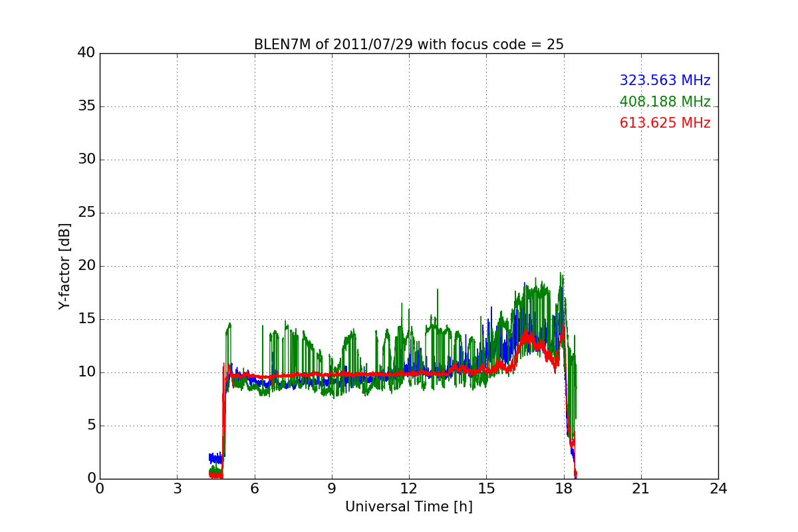Click y-axis tick label '30'
798x532 pixels.
click(x=86, y=160)
